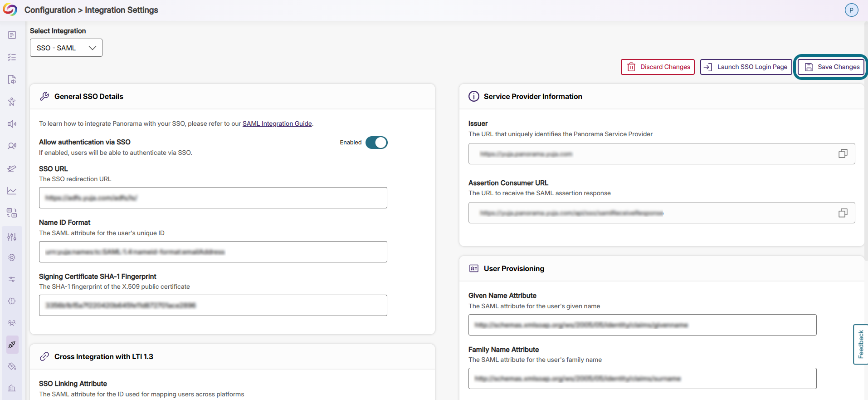The height and width of the screenshot is (400, 868).
Task: Open the speaker volume icon in sidebar
Action: (x=12, y=124)
